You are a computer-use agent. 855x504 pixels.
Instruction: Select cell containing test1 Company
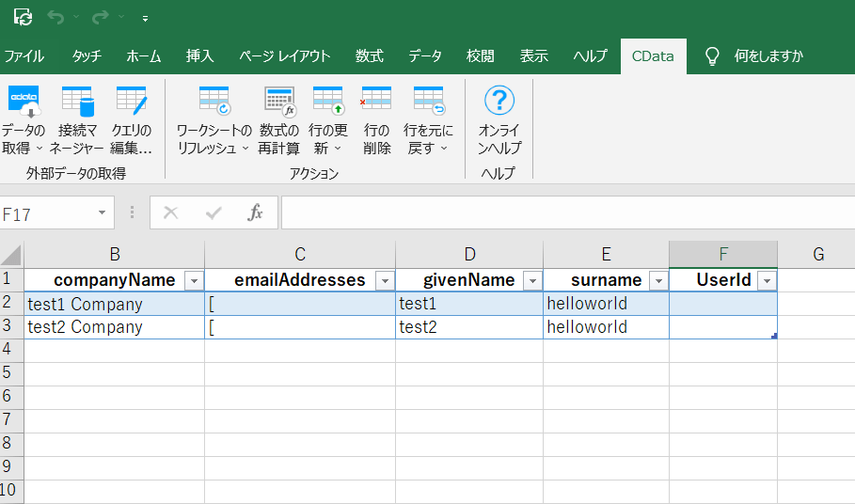point(114,304)
